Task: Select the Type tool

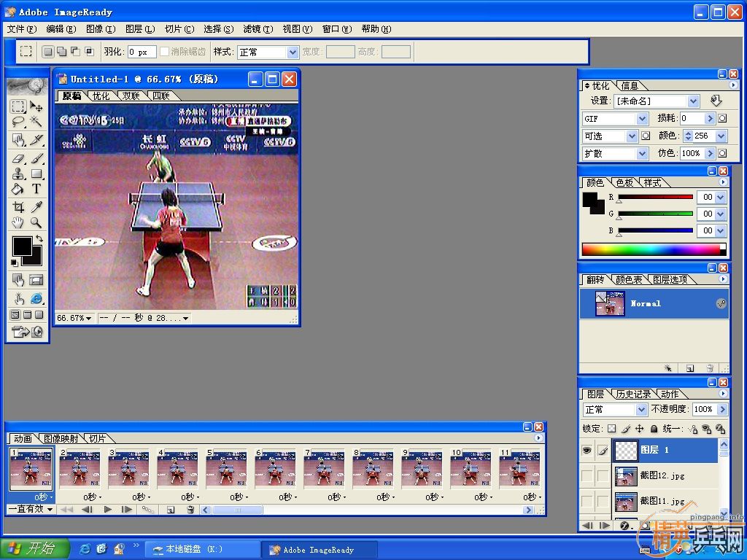Action: pyautogui.click(x=36, y=189)
